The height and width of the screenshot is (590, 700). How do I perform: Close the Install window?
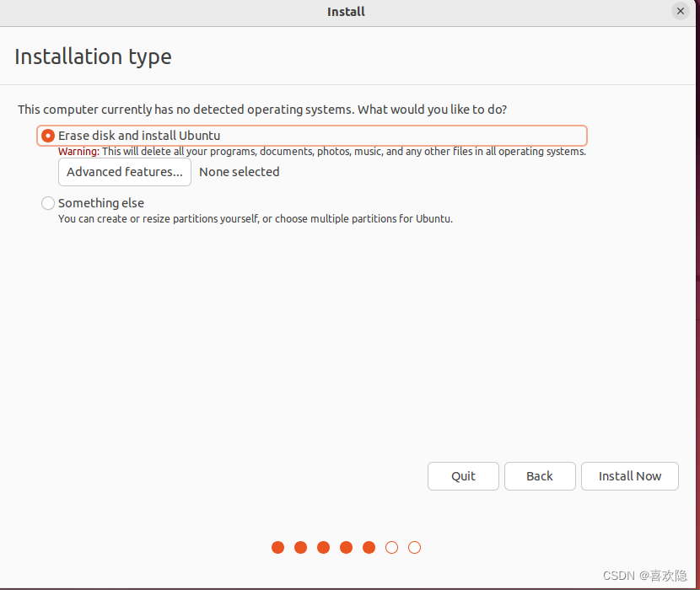(x=681, y=11)
